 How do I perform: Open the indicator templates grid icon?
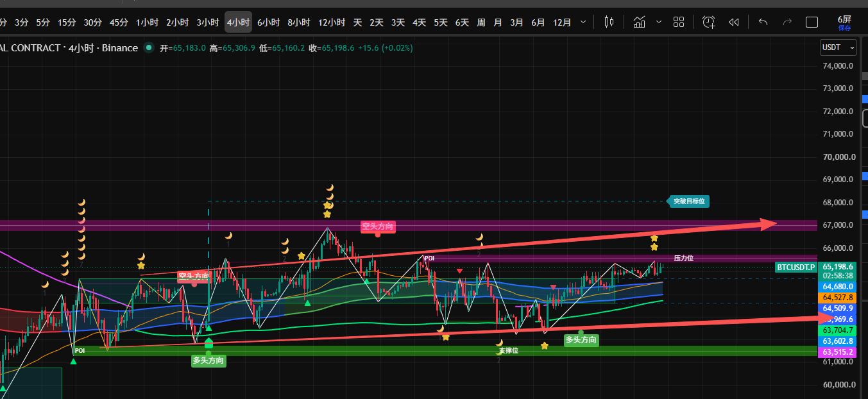point(679,22)
